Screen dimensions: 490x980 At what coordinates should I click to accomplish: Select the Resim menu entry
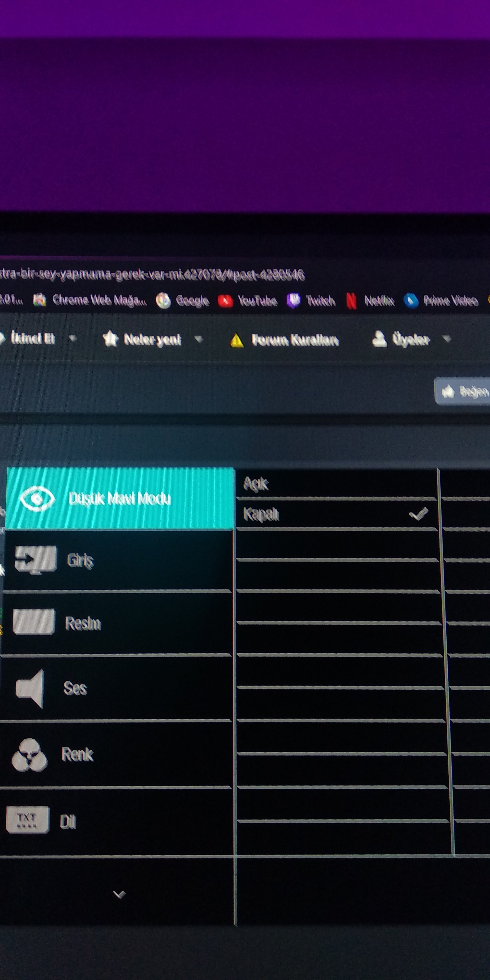pos(116,623)
